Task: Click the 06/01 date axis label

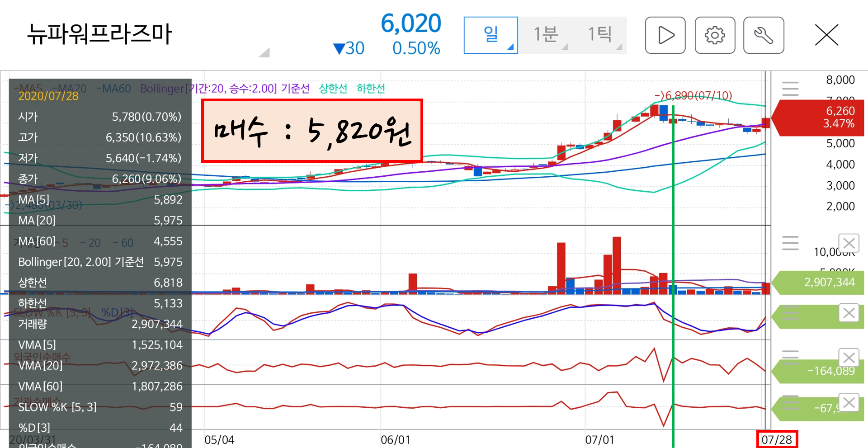Action: tap(395, 440)
